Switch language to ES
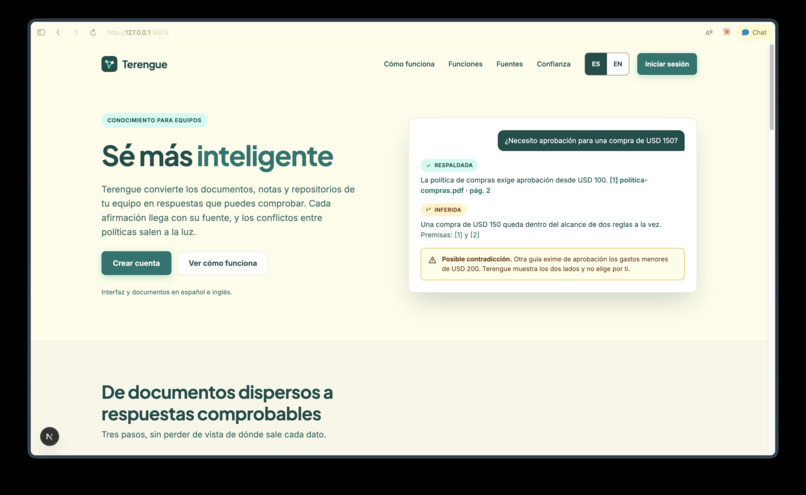The width and height of the screenshot is (806, 495). click(x=596, y=64)
